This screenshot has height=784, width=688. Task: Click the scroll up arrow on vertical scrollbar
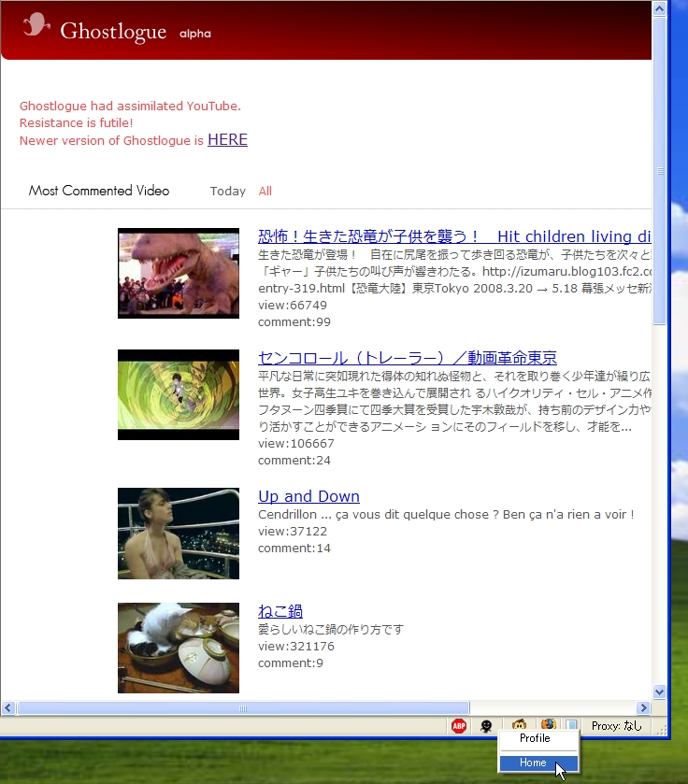coord(660,8)
